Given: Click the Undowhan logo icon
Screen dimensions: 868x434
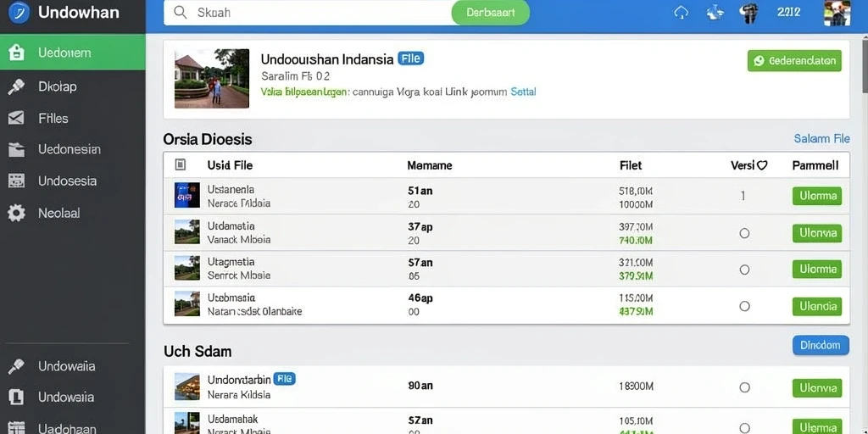Looking at the screenshot, I should click(x=19, y=12).
